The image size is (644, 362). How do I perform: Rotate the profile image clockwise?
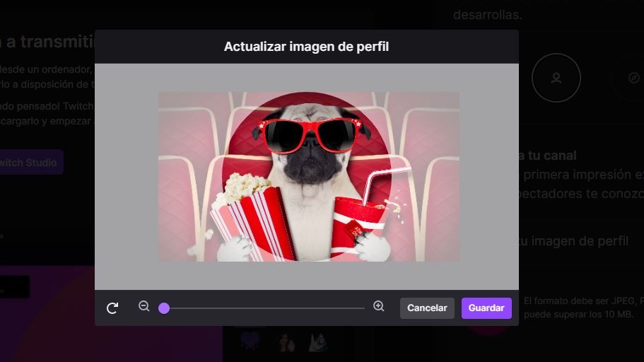(112, 308)
